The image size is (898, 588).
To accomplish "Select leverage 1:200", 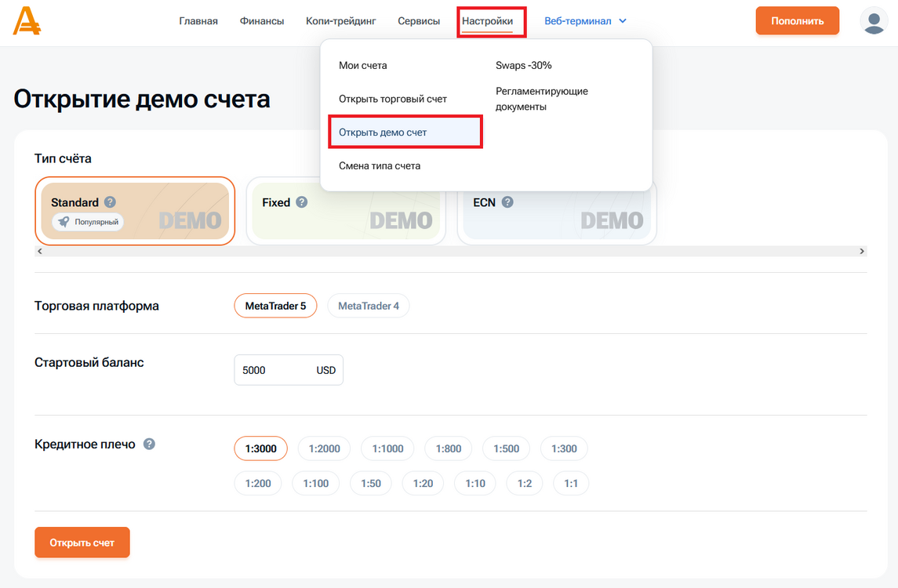I will (x=258, y=483).
